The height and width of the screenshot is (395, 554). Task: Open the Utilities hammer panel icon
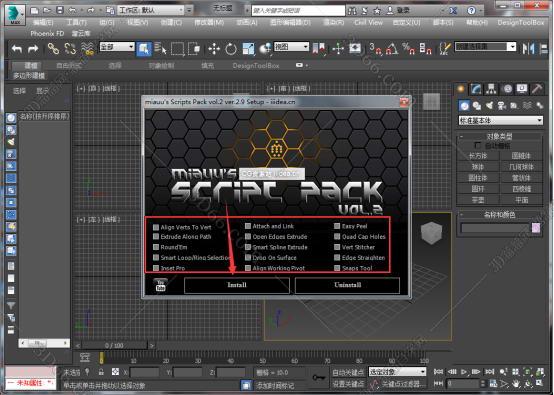click(537, 89)
